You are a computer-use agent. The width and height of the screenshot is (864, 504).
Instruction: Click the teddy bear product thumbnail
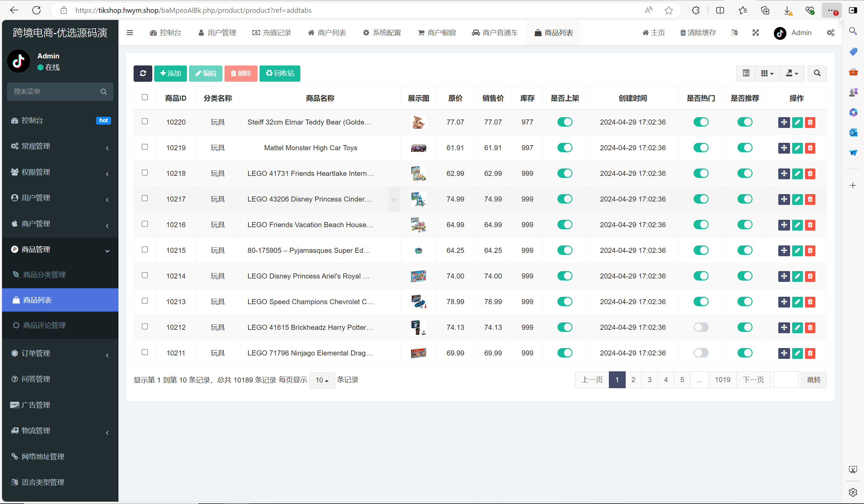pos(418,123)
